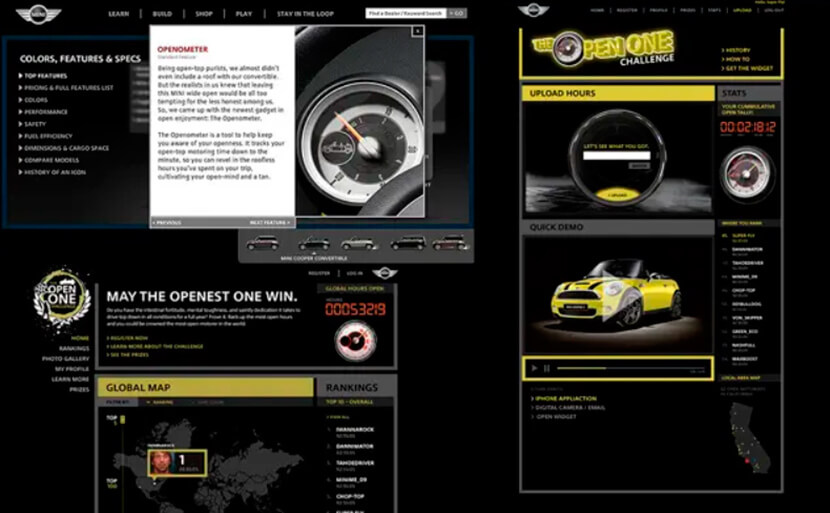
Task: Click the yellow Upload button in the dial
Action: (x=616, y=195)
